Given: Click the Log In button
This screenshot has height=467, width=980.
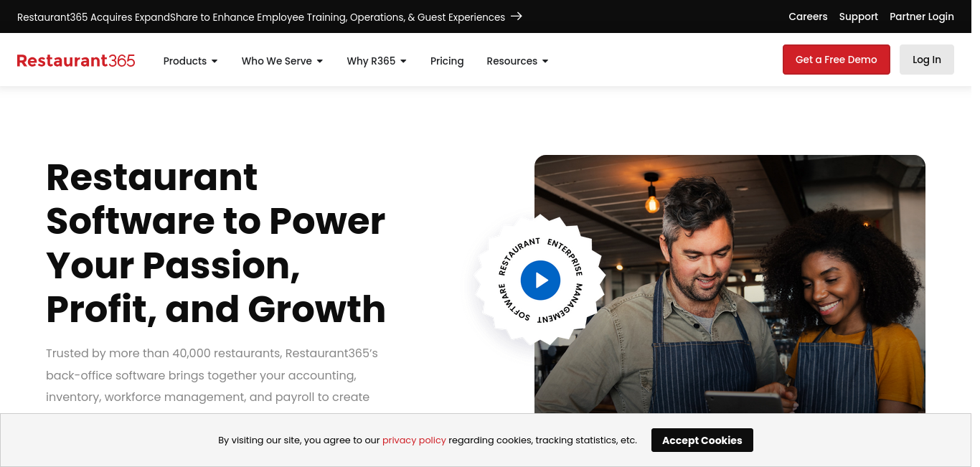Looking at the screenshot, I should tap(927, 60).
